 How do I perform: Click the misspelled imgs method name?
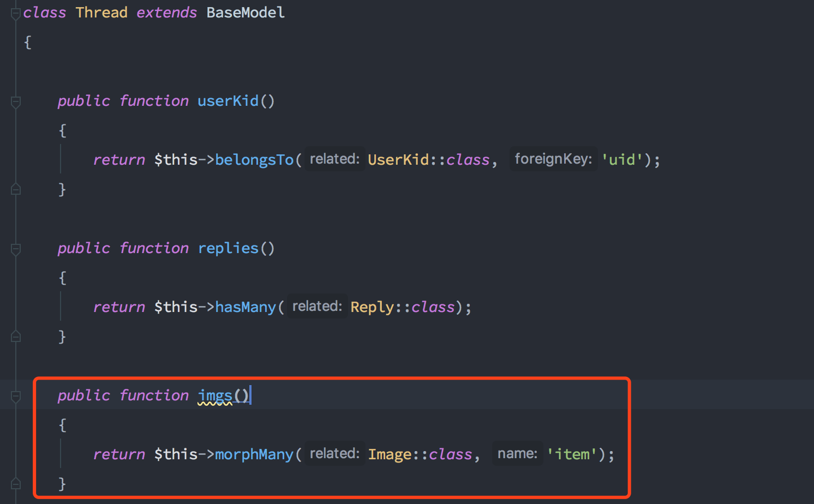coord(215,395)
